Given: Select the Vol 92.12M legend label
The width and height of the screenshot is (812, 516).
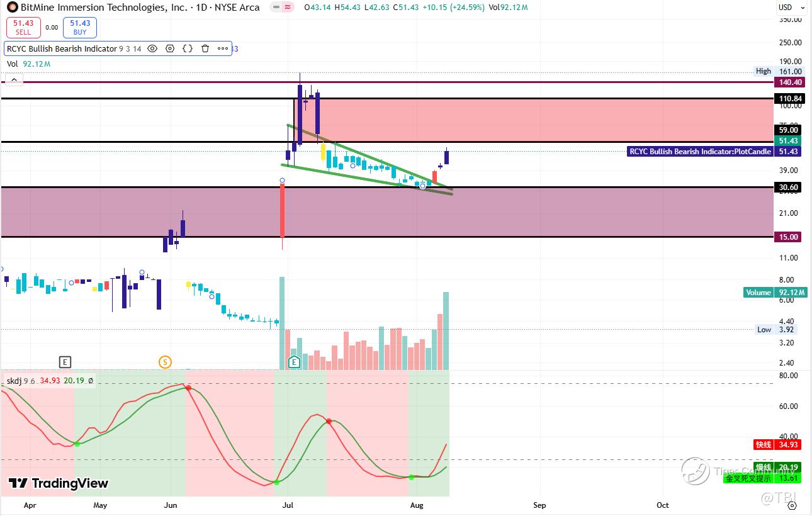Looking at the screenshot, I should pos(28,64).
